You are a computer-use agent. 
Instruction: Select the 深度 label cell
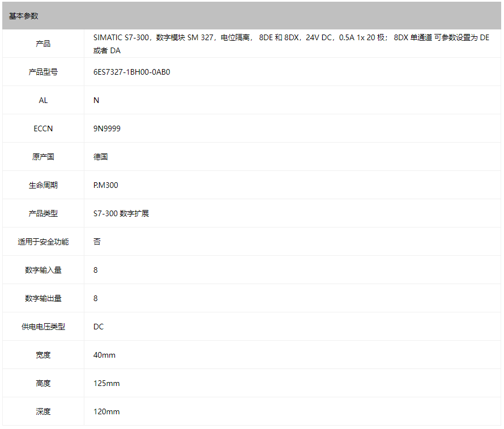[43, 411]
